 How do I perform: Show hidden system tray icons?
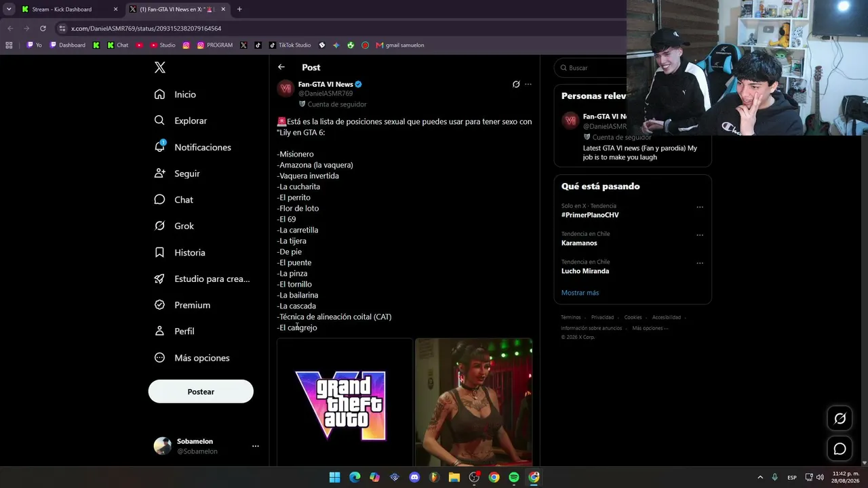(x=760, y=477)
